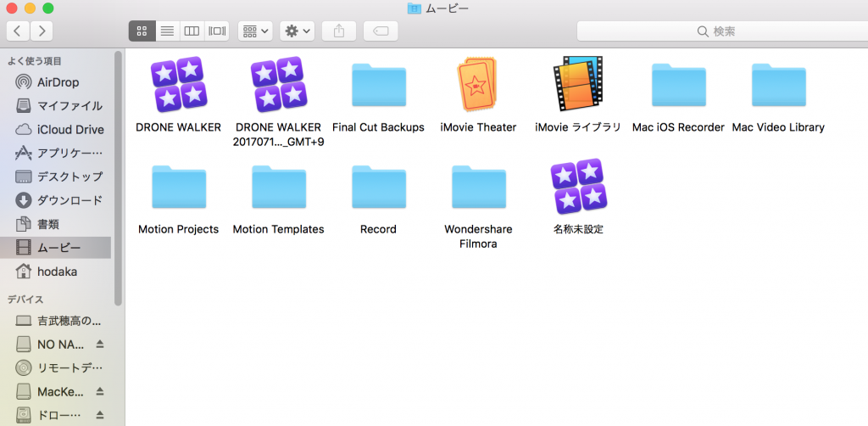Select the Record folder
This screenshot has height=426, width=868.
379,187
